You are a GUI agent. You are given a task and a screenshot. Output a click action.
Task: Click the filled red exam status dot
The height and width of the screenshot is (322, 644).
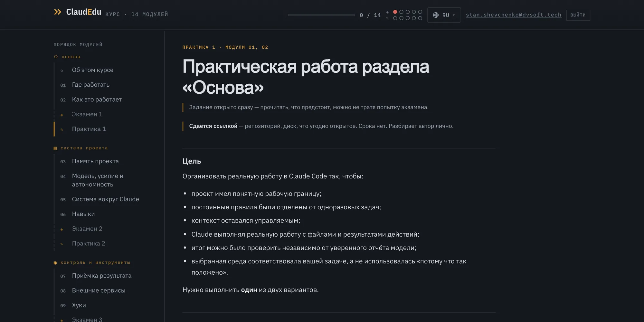tap(395, 12)
